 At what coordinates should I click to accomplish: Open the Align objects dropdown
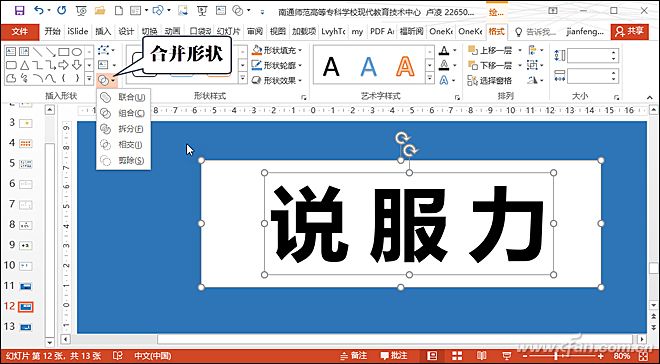(535, 50)
